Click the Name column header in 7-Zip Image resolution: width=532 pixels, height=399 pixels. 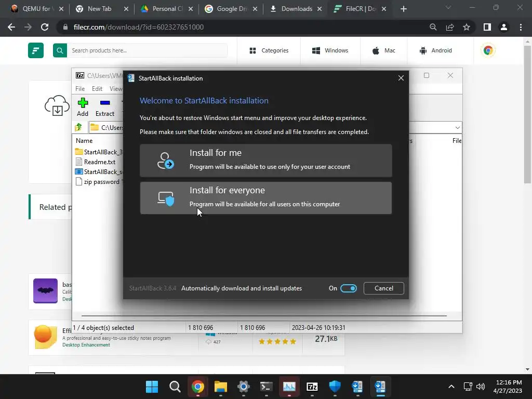84,140
